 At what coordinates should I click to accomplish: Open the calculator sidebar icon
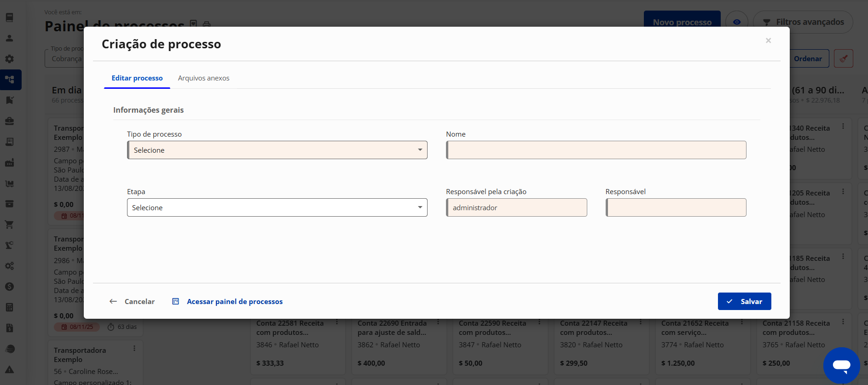(9, 307)
